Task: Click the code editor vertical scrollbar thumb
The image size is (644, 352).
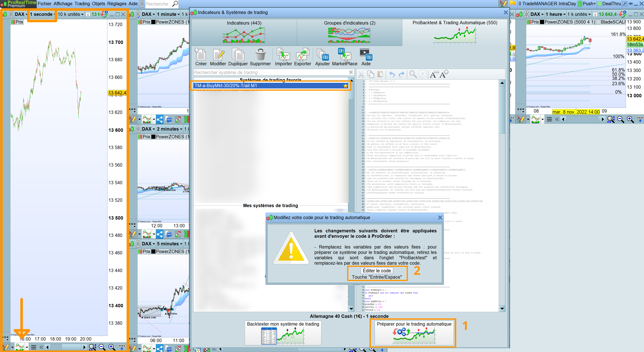Action: (502, 110)
